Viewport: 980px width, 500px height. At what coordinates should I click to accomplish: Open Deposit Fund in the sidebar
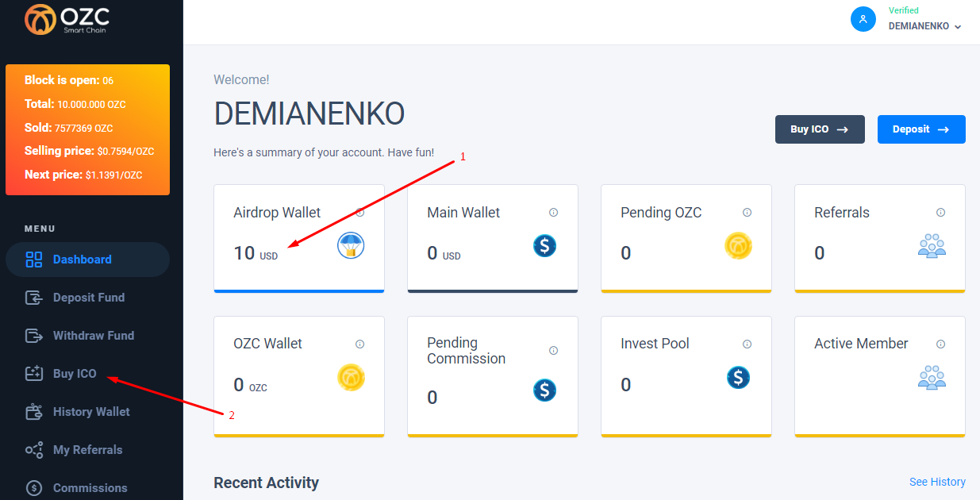pyautogui.click(x=87, y=298)
